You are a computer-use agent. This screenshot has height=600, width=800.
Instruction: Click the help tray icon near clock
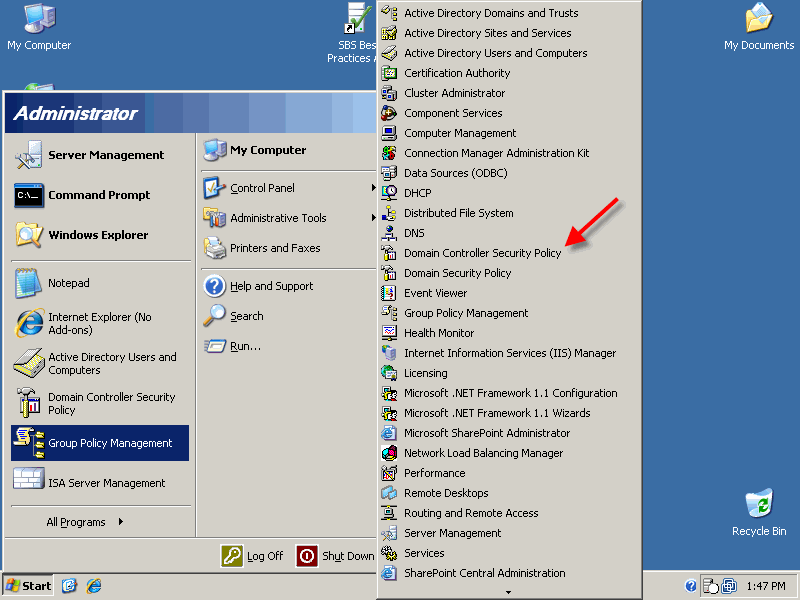tap(691, 586)
